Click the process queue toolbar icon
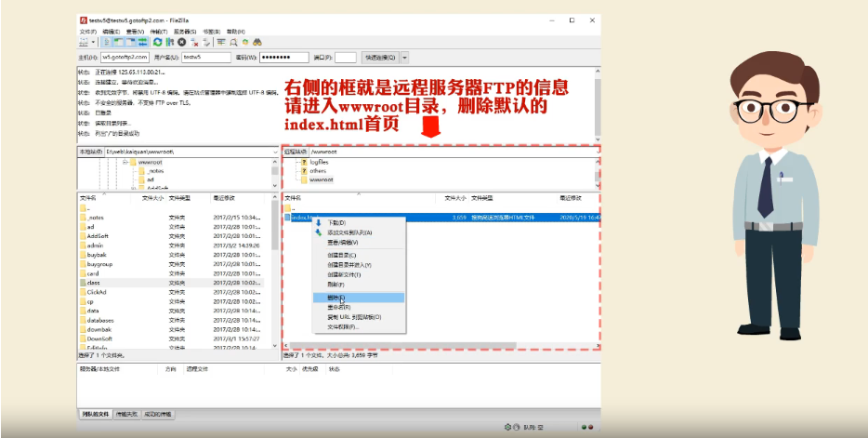This screenshot has width=868, height=438. tap(170, 42)
